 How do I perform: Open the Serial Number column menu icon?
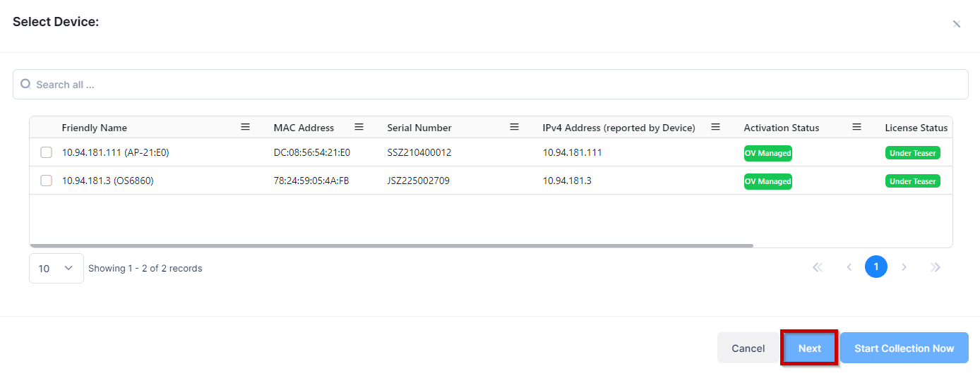pyautogui.click(x=514, y=127)
